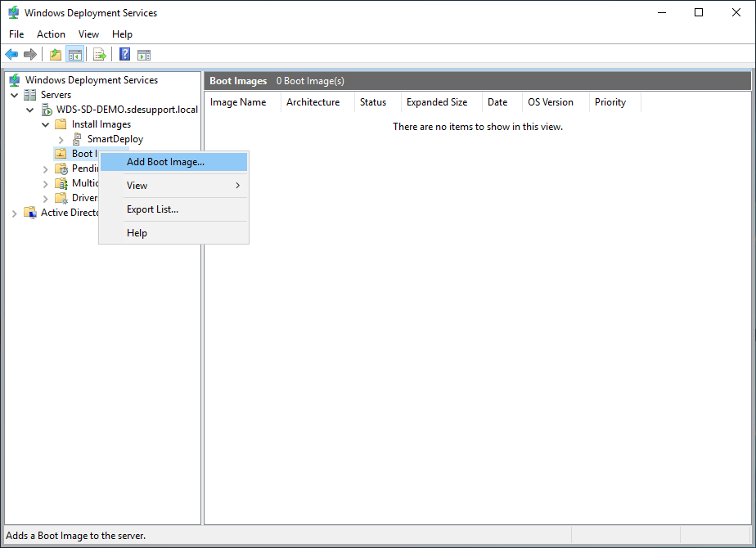The height and width of the screenshot is (548, 756).
Task: Expand the Multicast Transmissions node
Action: point(45,184)
